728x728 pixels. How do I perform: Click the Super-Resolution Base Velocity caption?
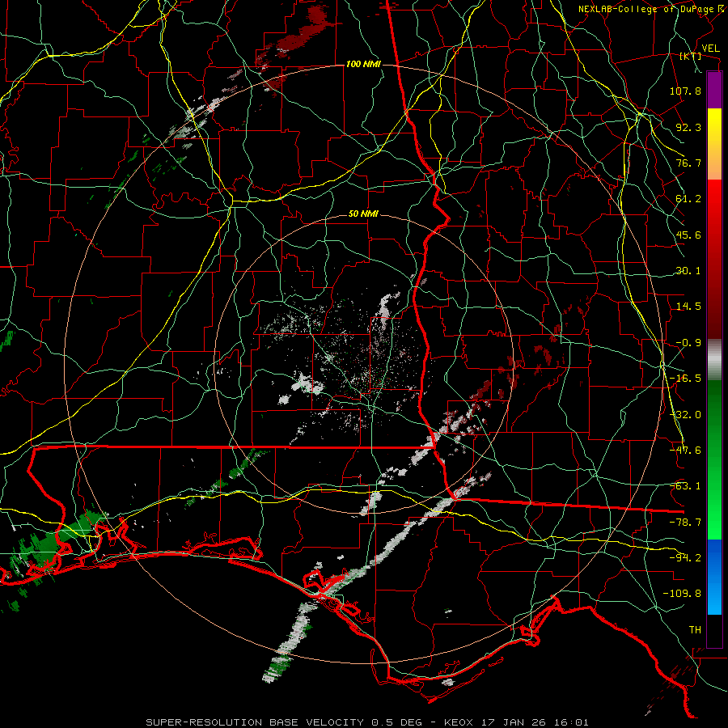pyautogui.click(x=366, y=722)
